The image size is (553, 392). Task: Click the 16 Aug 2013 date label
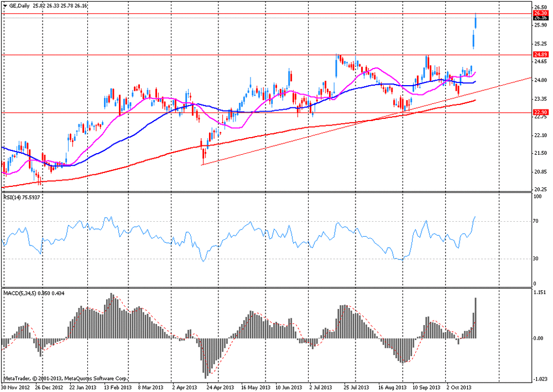click(x=392, y=388)
